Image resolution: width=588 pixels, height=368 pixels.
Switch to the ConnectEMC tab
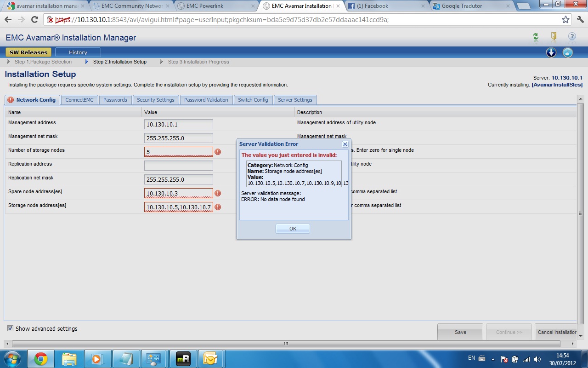(x=79, y=100)
